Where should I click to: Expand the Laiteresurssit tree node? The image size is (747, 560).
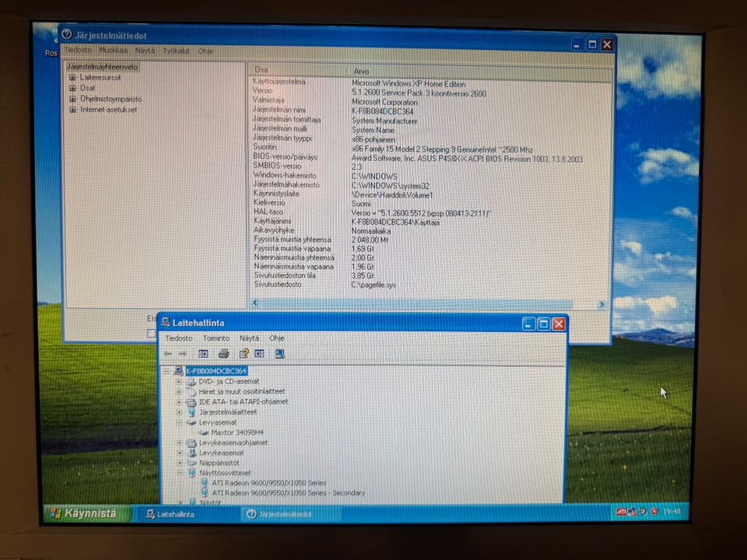(x=72, y=77)
